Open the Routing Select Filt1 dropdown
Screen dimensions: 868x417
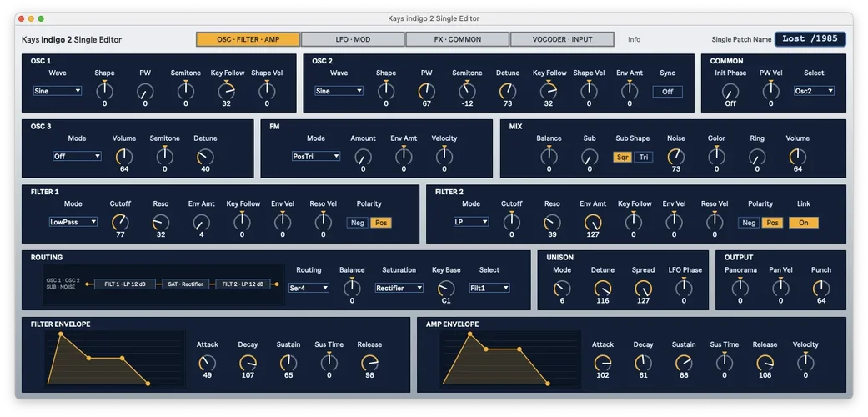[489, 288]
